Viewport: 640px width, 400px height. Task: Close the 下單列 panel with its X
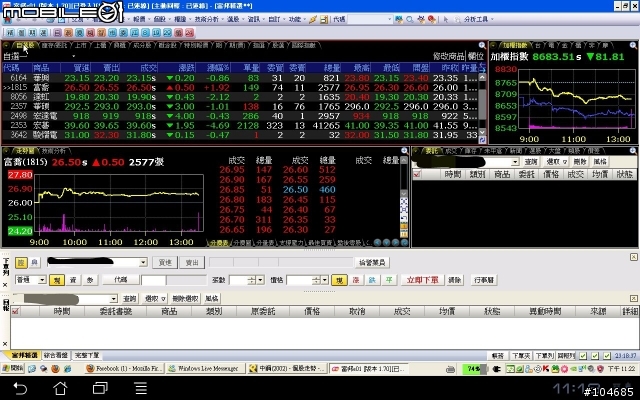pyautogui.click(x=5, y=285)
